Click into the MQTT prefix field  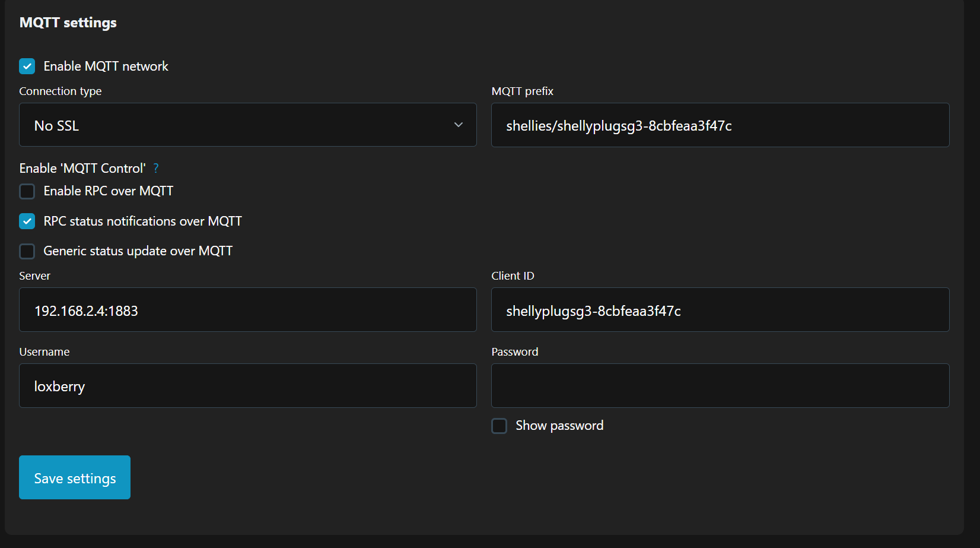point(720,125)
